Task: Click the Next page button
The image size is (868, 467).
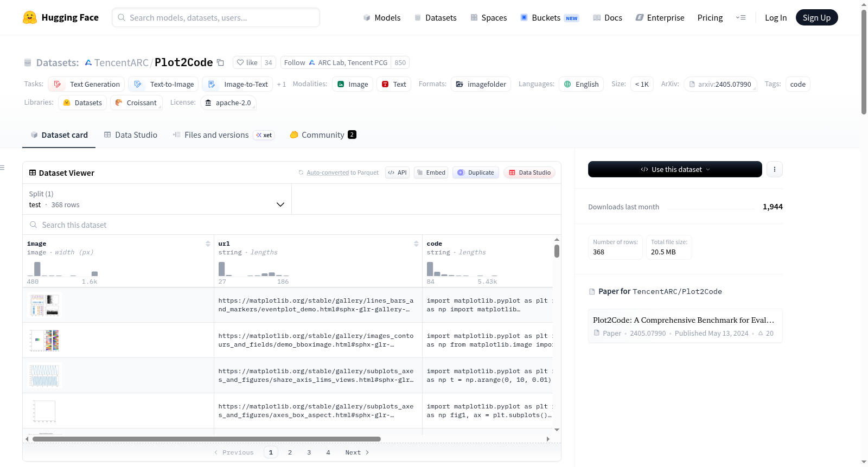Action: tap(357, 452)
